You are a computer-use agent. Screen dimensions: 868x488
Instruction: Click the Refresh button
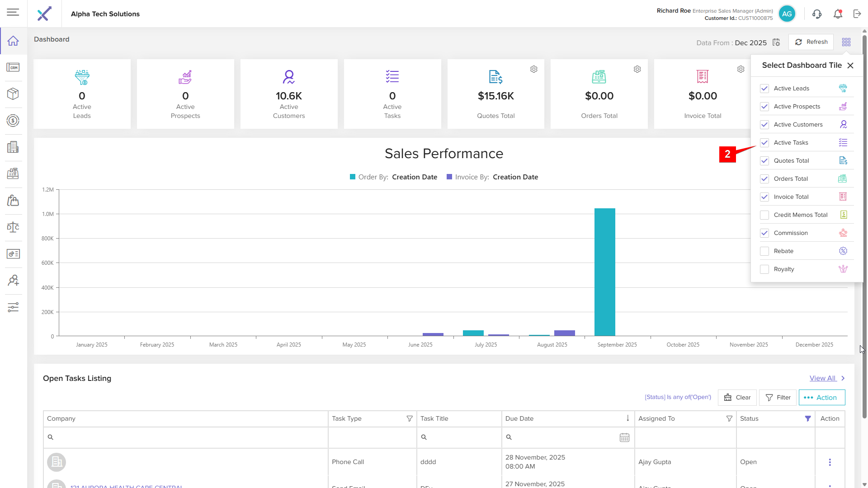(x=811, y=42)
